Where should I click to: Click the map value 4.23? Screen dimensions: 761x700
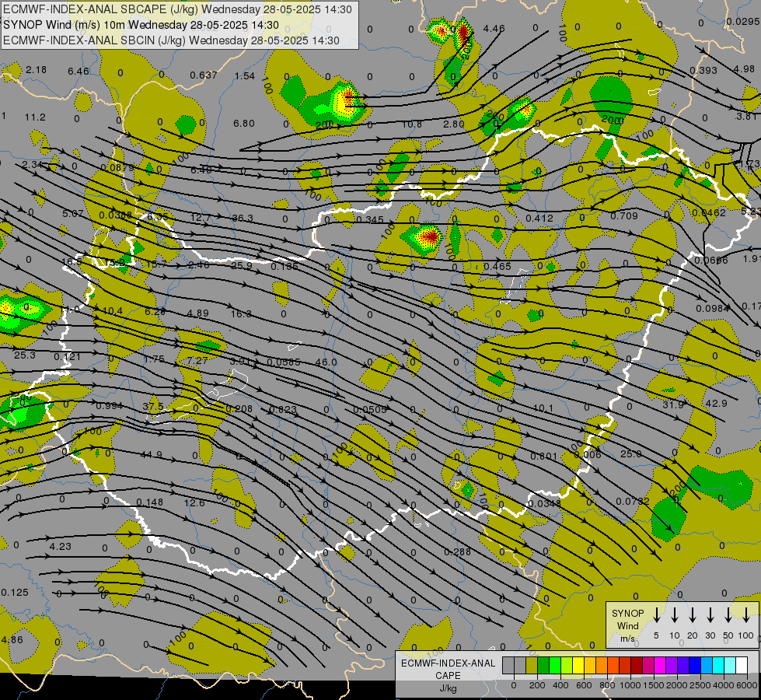(x=60, y=546)
